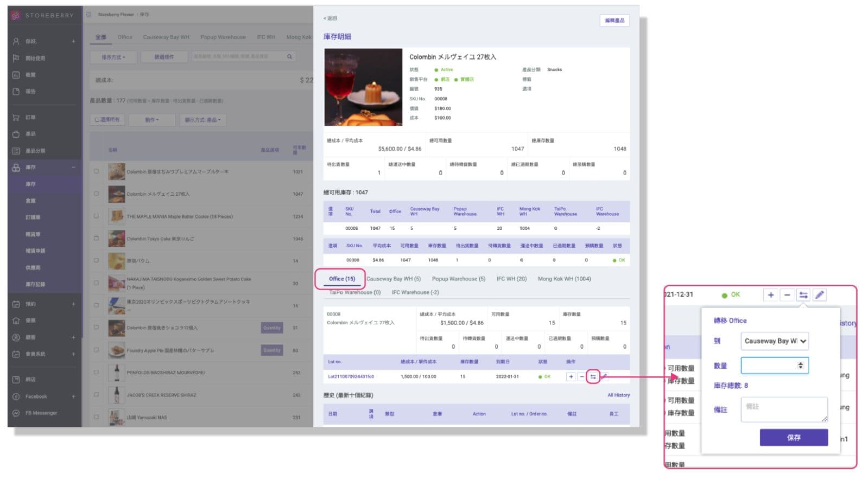Image resolution: width=868 pixels, height=481 pixels.
Task: Tick checkbox for Colombin メルヴェイユ 27枚入 row
Action: (x=97, y=194)
